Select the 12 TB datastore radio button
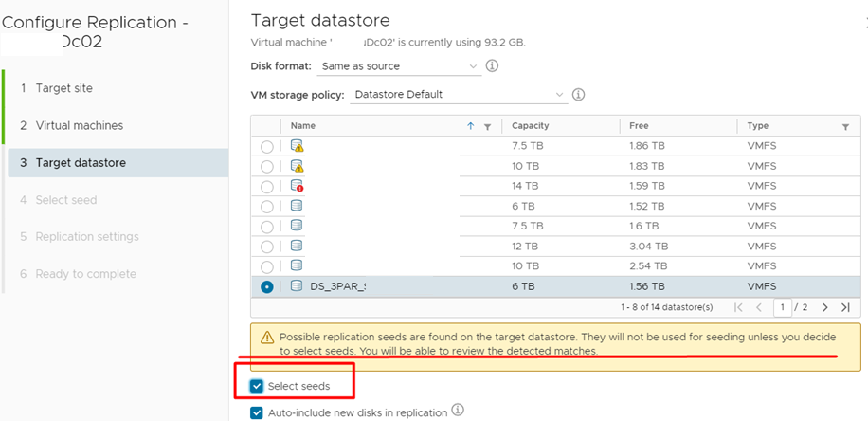The image size is (868, 421). tap(267, 247)
